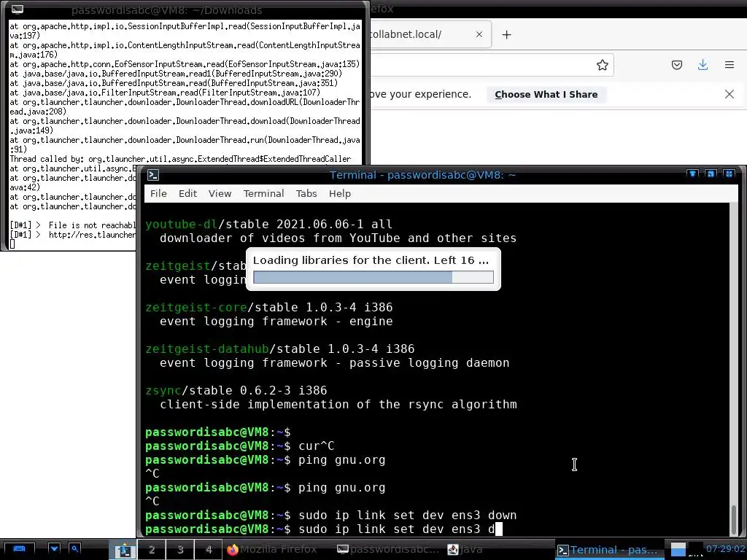This screenshot has height=560, width=747.
Task: Open the Tabs menu in Terminal
Action: (x=306, y=193)
